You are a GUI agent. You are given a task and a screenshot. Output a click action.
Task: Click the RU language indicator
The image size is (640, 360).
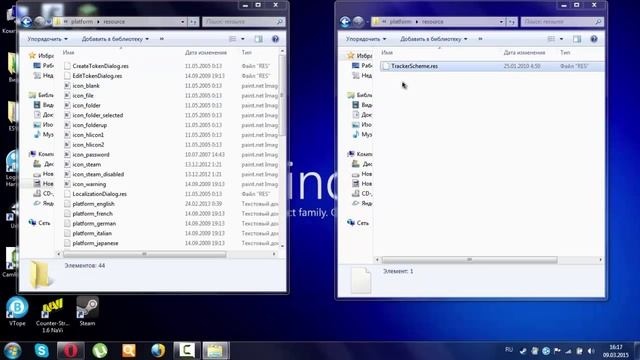pyautogui.click(x=509, y=350)
